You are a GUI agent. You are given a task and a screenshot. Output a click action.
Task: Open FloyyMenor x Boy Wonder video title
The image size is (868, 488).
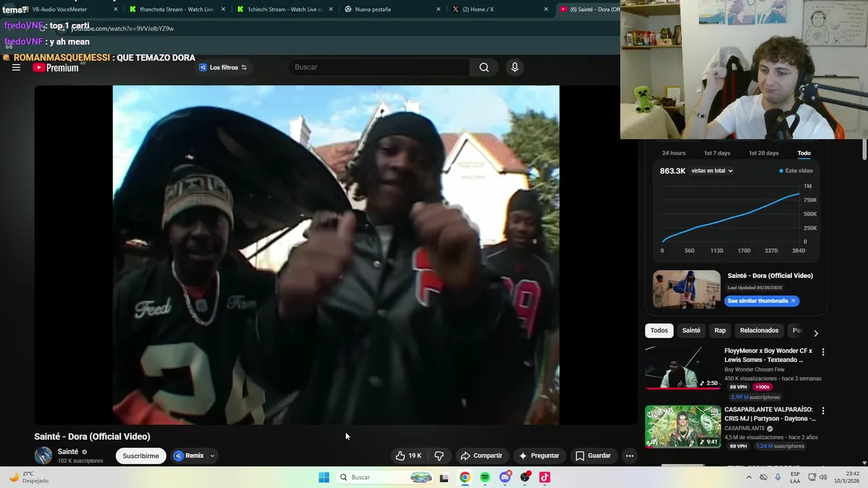click(x=768, y=355)
